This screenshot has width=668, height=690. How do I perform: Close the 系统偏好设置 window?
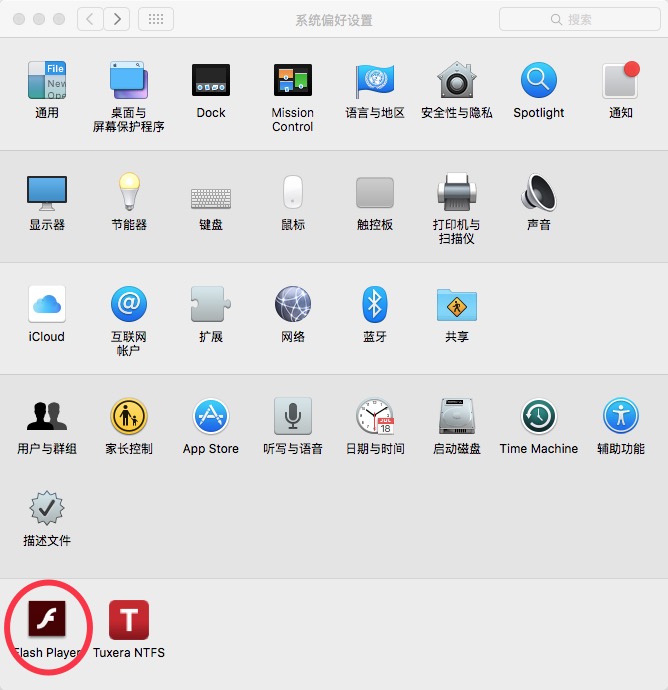click(x=19, y=19)
